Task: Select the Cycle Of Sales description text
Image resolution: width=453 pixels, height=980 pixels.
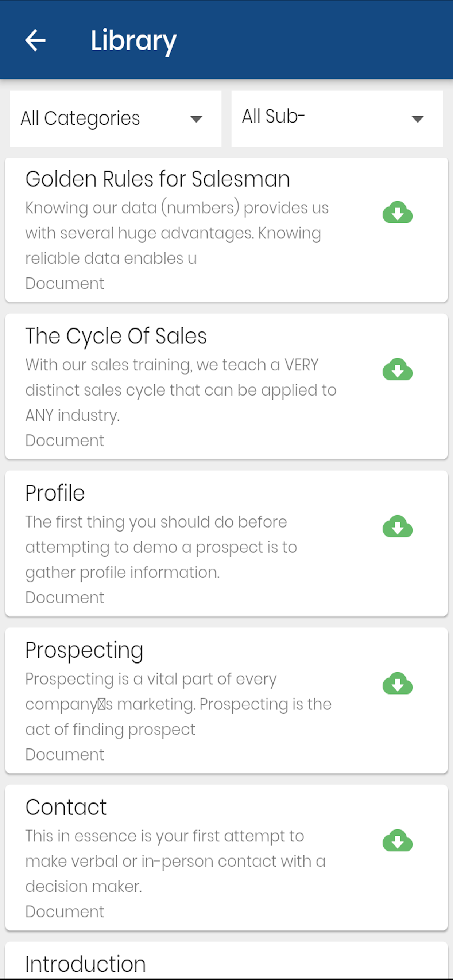Action: (181, 390)
